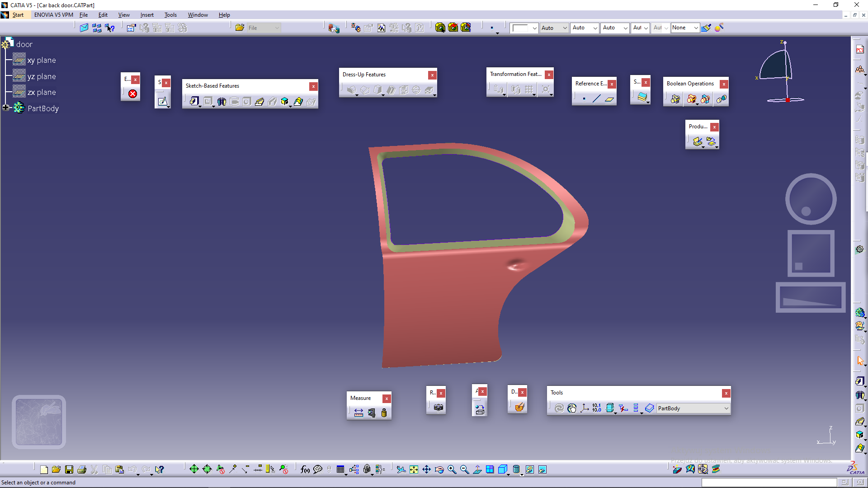
Task: Select the Line reference element tool
Action: (x=596, y=99)
